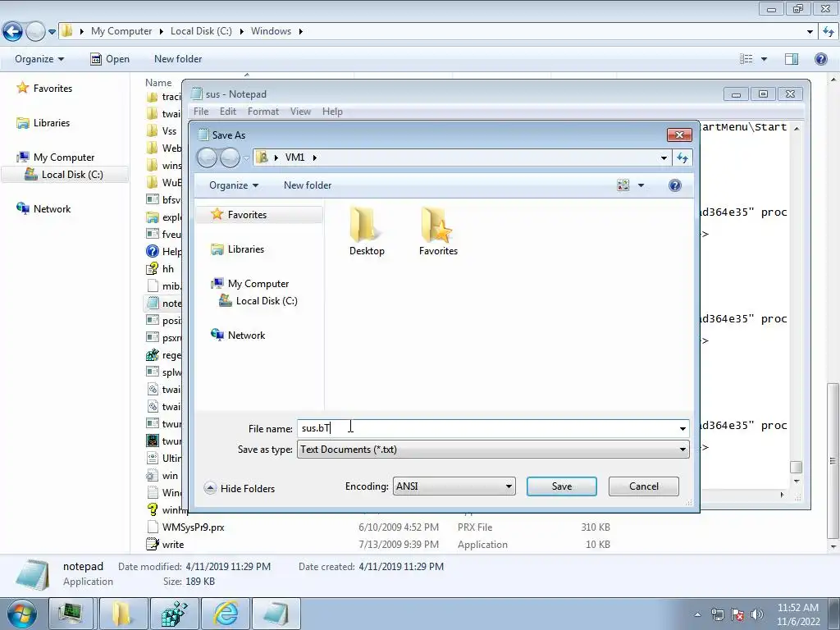Expand the File name history dropdown arrow
Image resolution: width=840 pixels, height=630 pixels.
682,428
